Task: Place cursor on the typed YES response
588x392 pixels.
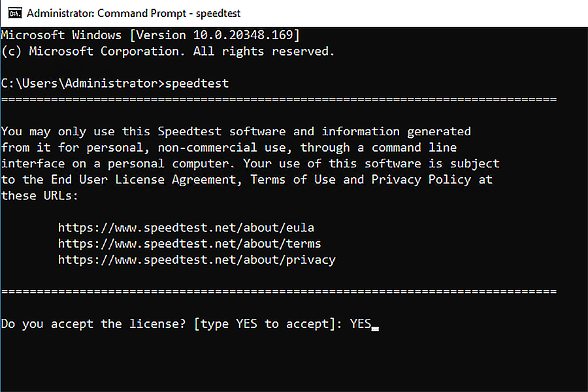Action: [361, 323]
